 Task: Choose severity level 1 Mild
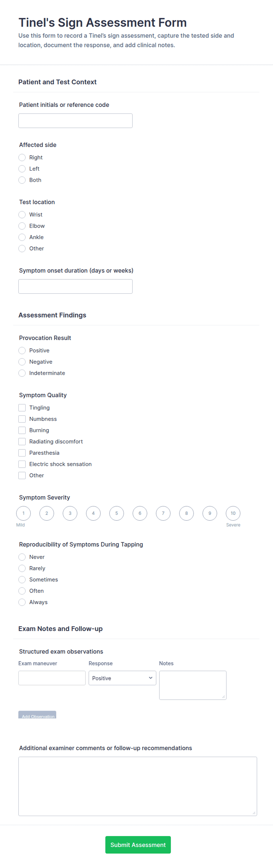(x=23, y=513)
